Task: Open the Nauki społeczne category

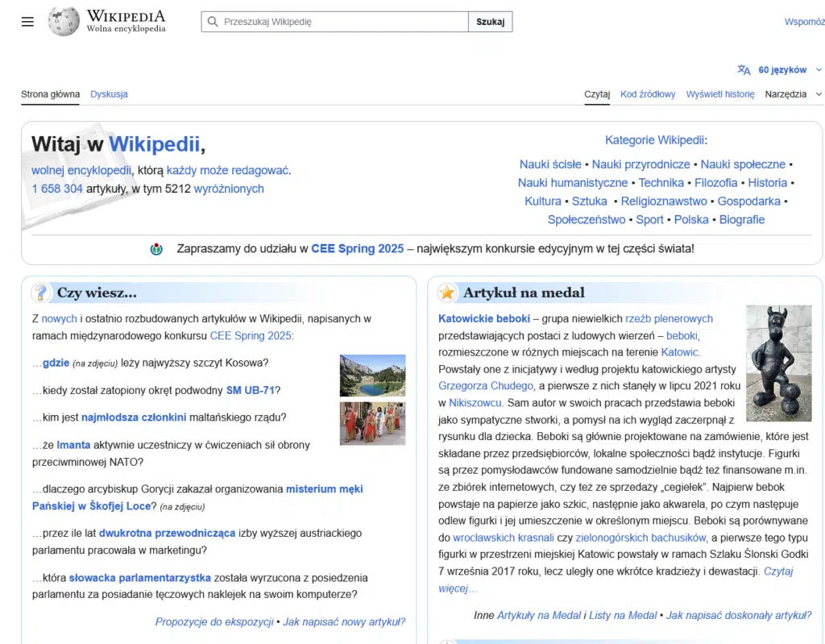Action: pos(743,164)
